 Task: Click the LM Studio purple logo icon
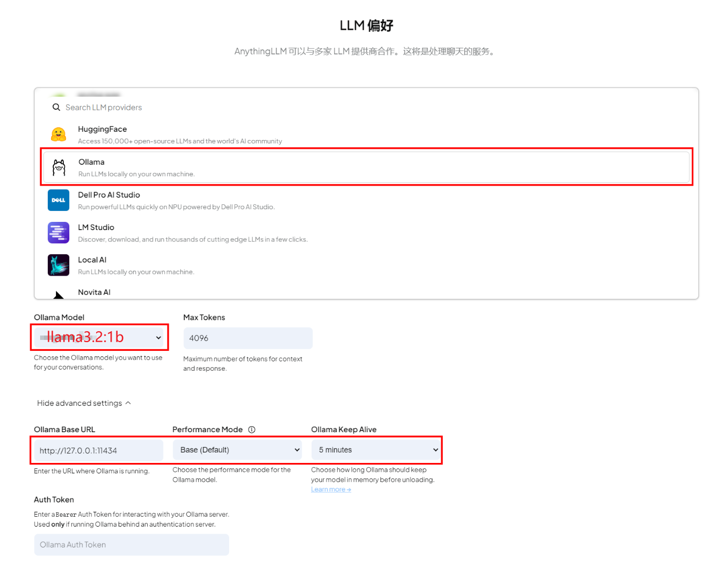(x=58, y=233)
